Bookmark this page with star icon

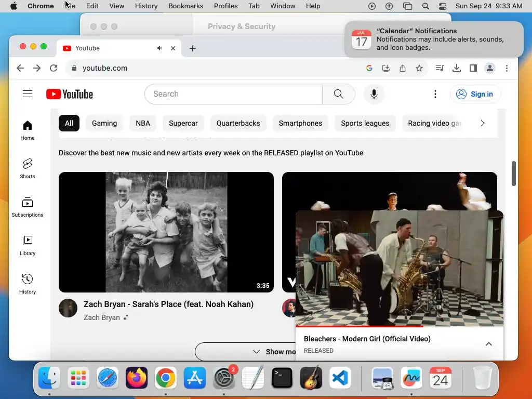tap(419, 68)
